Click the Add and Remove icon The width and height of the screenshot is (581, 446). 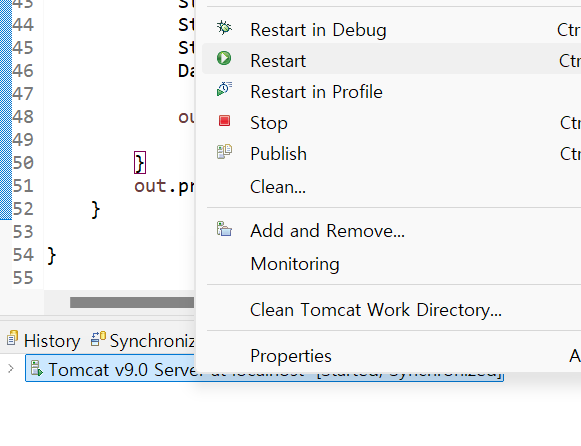(224, 229)
